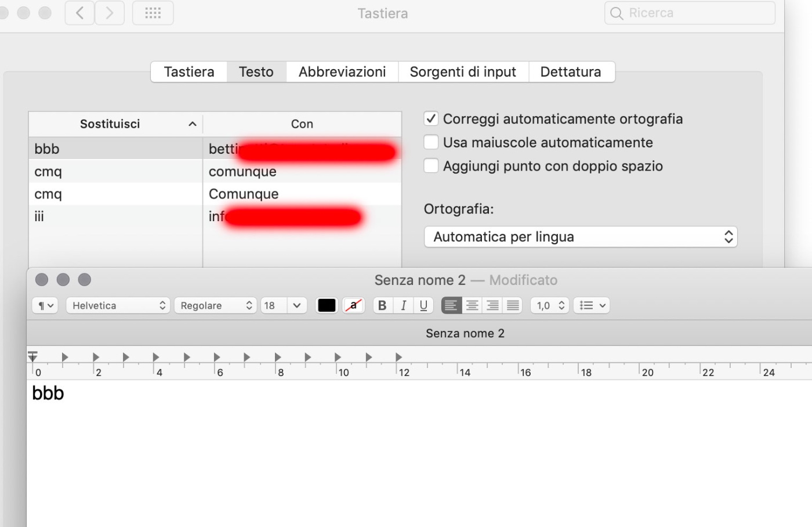Uncheck Correggi automaticamente ortografia
The image size is (812, 527).
tap(431, 119)
